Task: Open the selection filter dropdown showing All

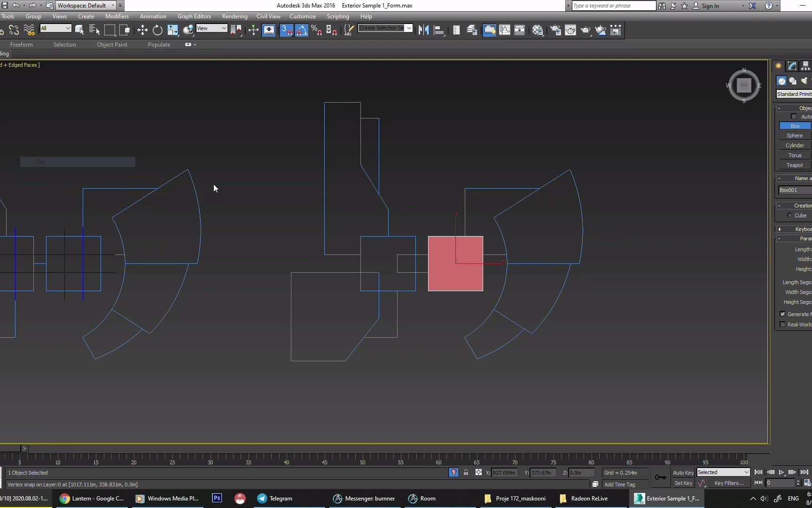Action: coord(55,28)
